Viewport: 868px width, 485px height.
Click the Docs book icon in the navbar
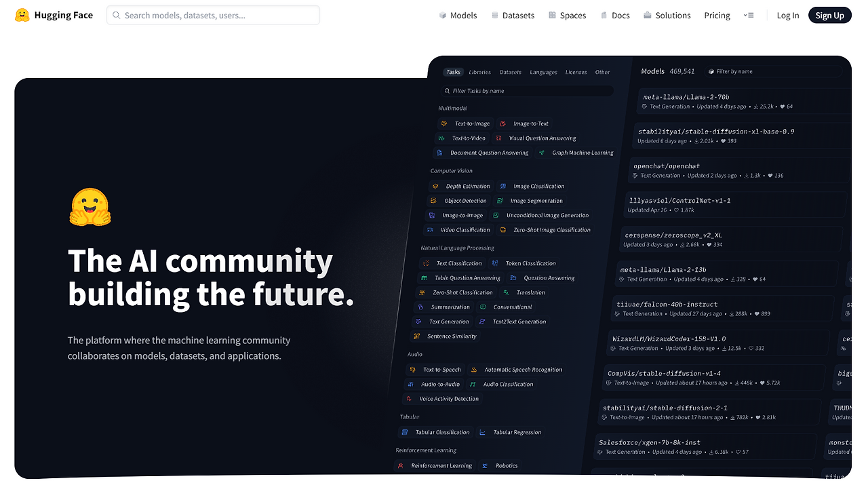click(604, 15)
